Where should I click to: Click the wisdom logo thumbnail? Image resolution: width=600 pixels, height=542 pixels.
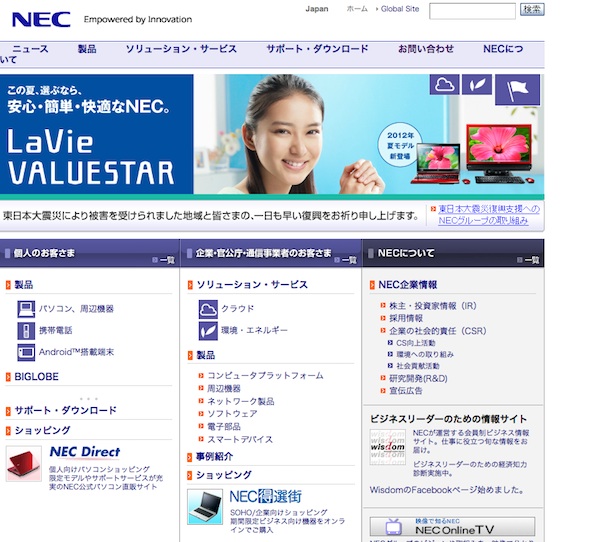pos(387,447)
